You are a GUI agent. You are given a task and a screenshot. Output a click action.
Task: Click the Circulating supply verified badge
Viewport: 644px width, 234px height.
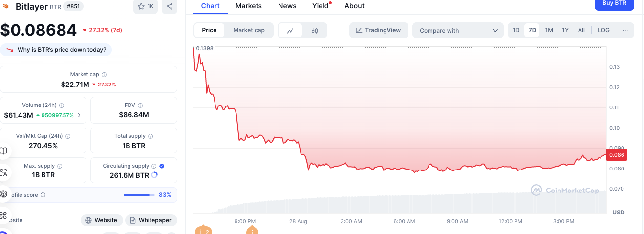[x=162, y=166]
